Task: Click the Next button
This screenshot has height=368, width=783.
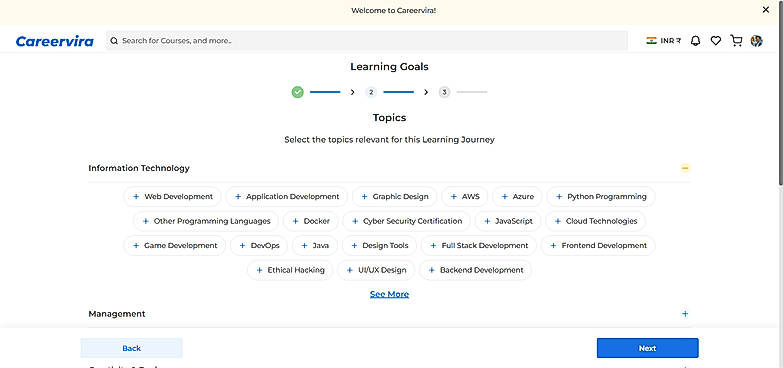Action: click(647, 348)
